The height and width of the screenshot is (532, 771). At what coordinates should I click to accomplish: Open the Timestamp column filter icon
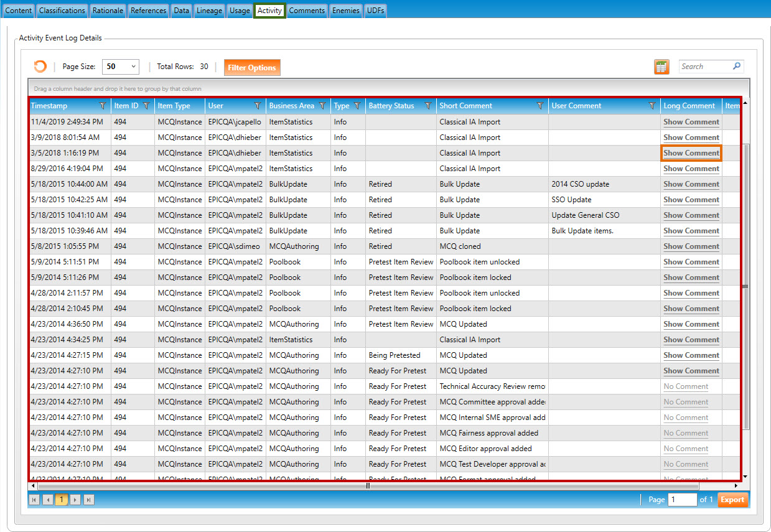(103, 106)
